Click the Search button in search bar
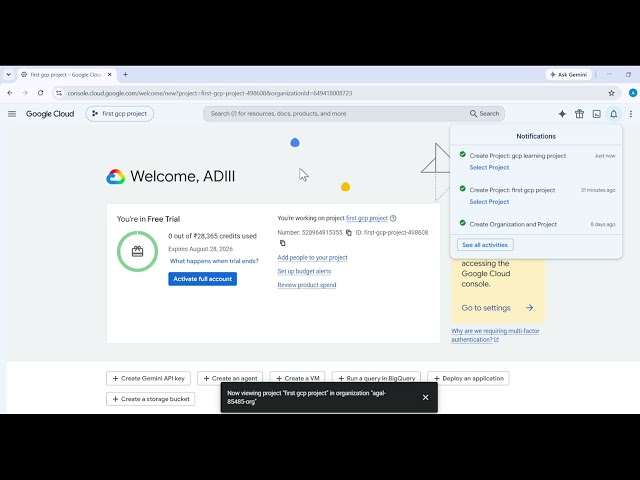 click(x=484, y=114)
